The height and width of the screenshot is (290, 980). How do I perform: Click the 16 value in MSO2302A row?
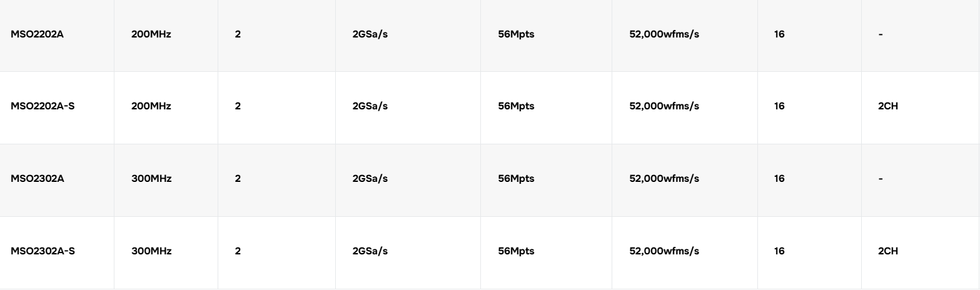pyautogui.click(x=779, y=179)
